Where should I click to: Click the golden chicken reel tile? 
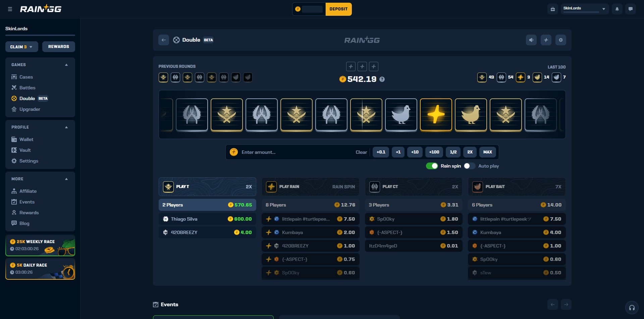click(x=471, y=115)
